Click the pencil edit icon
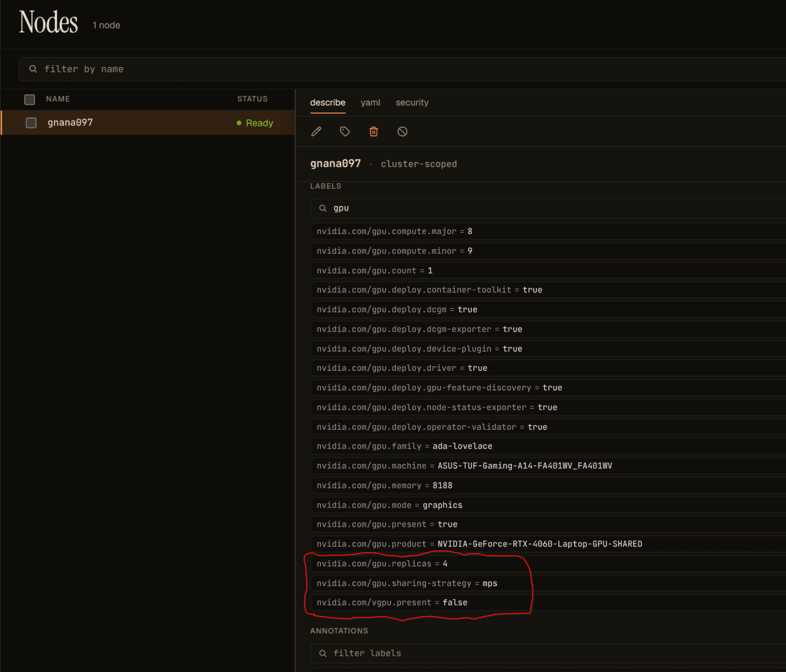This screenshot has width=786, height=672. tap(316, 132)
